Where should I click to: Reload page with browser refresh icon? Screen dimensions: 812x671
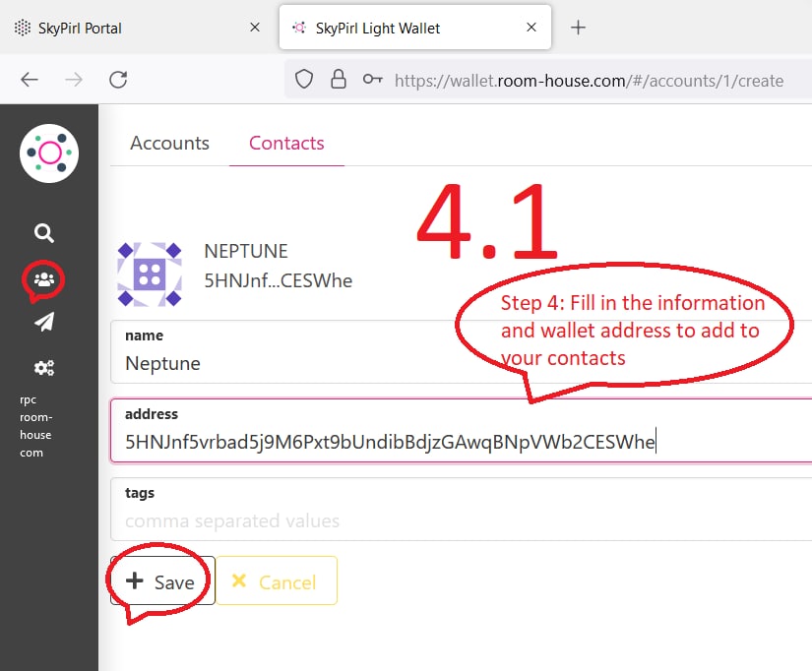(118, 80)
